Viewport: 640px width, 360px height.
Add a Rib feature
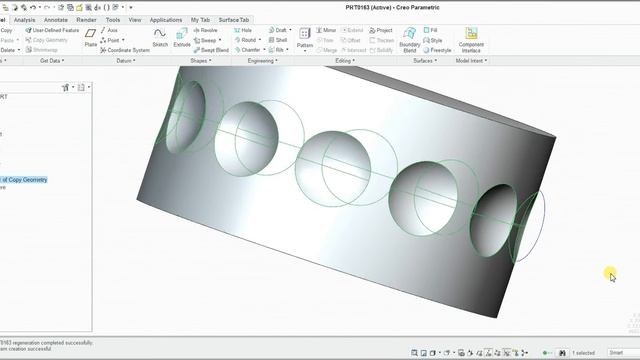(x=276, y=50)
